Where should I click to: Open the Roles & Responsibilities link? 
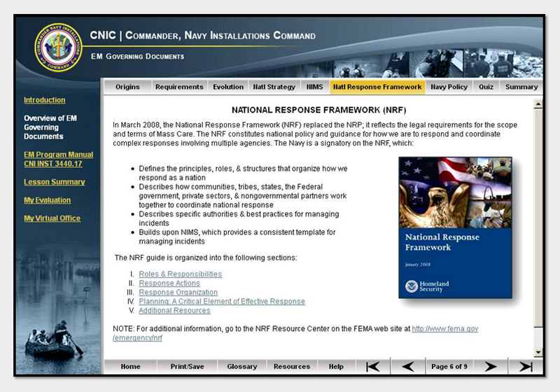coord(180,274)
